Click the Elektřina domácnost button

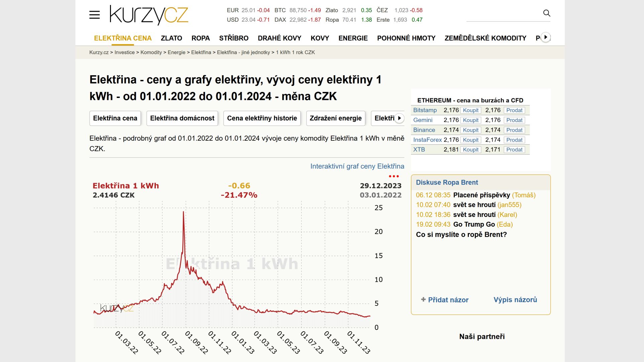click(182, 118)
